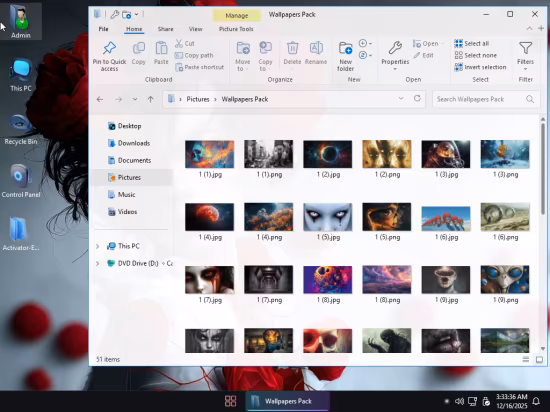
Task: Expand the address bar history dropdown
Action: click(401, 99)
